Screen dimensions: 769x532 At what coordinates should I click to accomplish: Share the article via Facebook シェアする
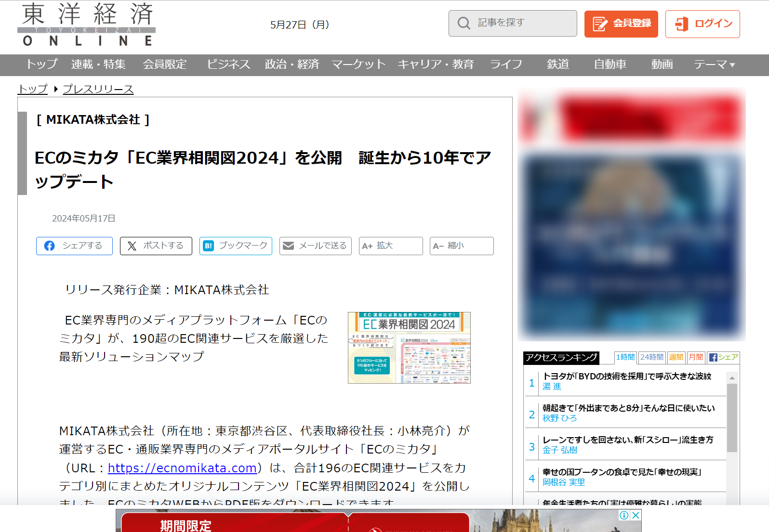click(x=74, y=246)
